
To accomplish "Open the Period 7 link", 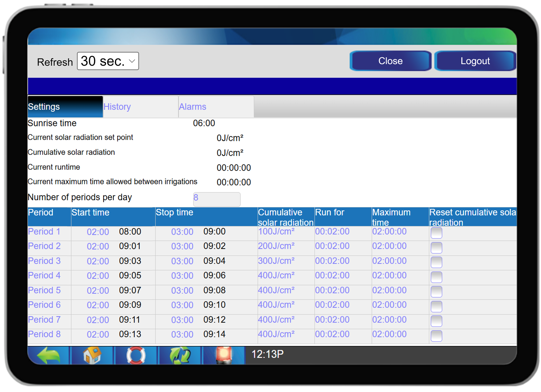I will coord(44,320).
